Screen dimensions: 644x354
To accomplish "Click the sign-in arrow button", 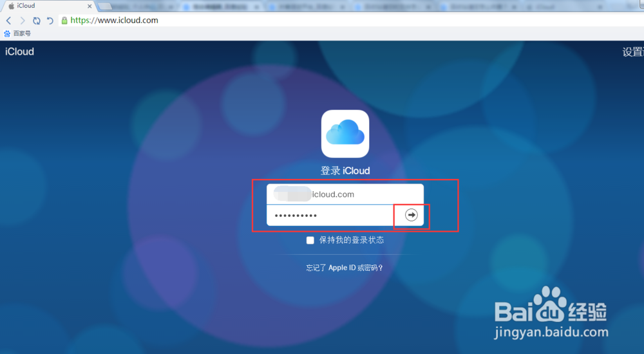I will point(411,215).
